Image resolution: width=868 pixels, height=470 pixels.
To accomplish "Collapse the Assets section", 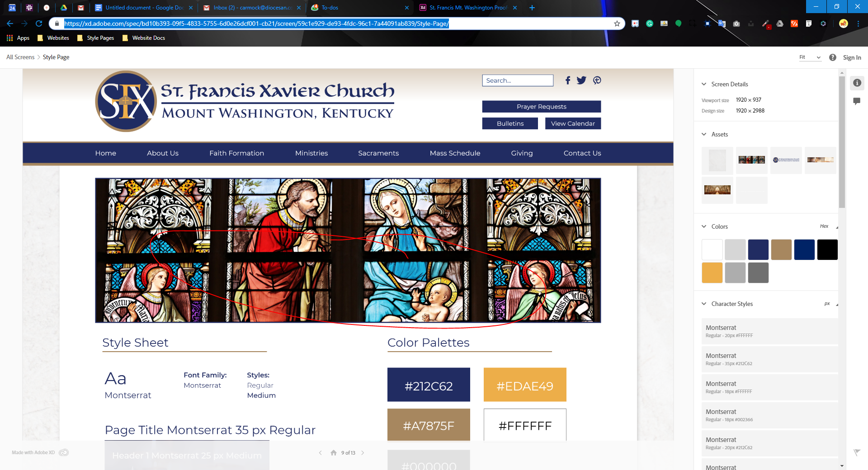I will (x=704, y=134).
